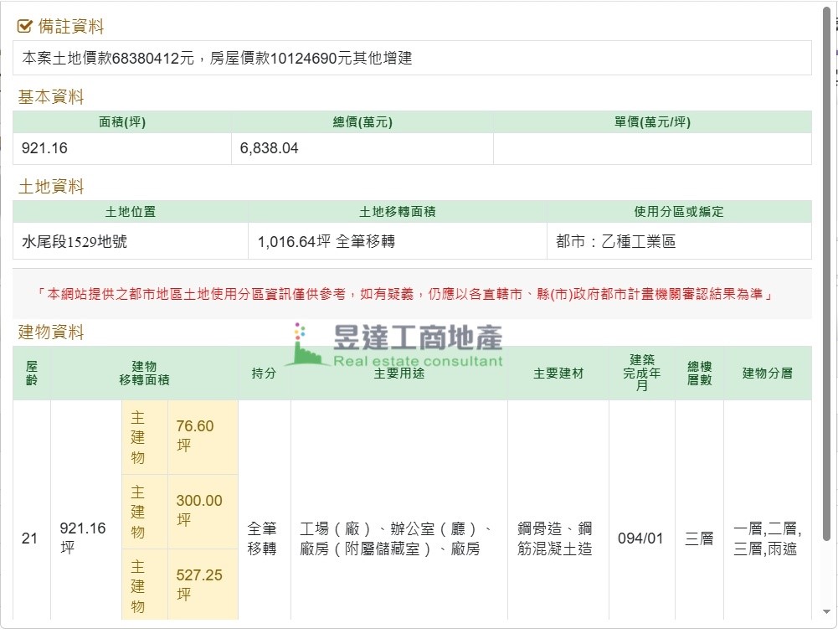This screenshot has height=644, width=838.
Task: Click the 300.00 坪 main building area
Action: point(199,510)
